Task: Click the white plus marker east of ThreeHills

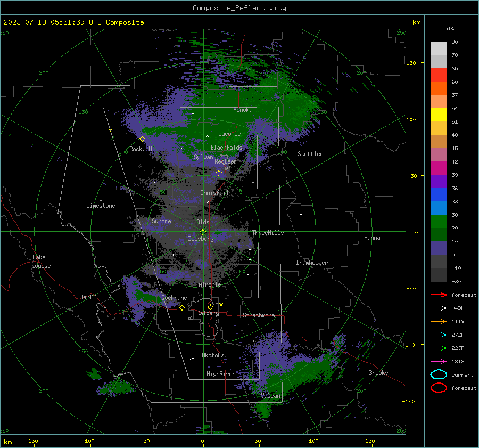Action: tap(301, 214)
